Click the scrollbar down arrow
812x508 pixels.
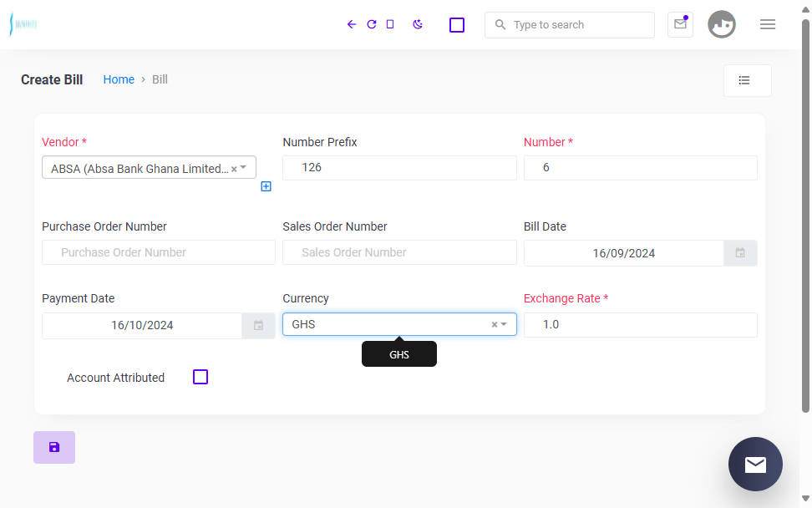[x=805, y=499]
